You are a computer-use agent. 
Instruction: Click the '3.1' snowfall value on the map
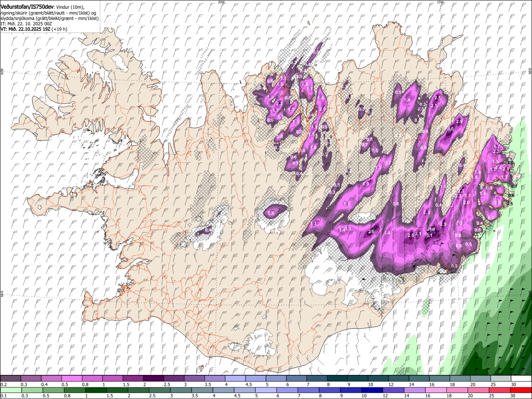pos(430,235)
